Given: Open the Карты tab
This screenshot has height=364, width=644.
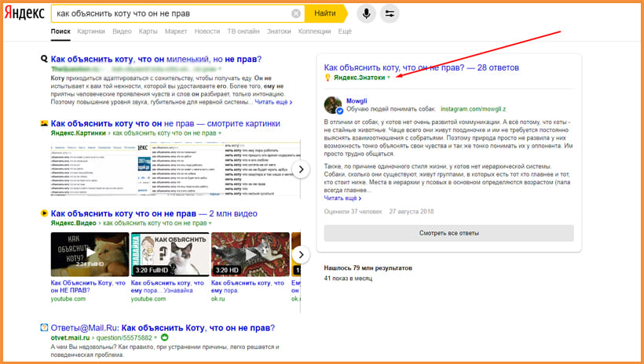Looking at the screenshot, I should [148, 31].
